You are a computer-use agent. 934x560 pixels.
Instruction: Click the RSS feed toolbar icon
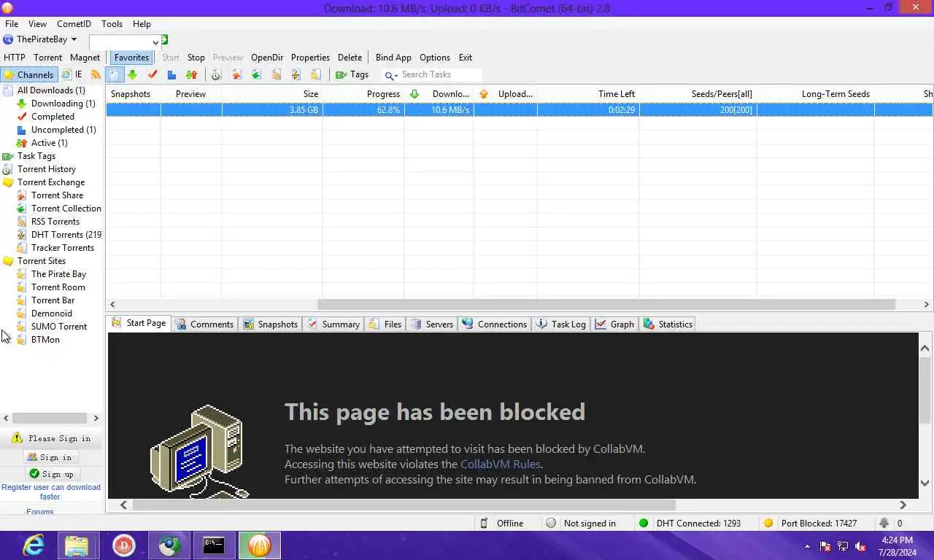pyautogui.click(x=96, y=74)
